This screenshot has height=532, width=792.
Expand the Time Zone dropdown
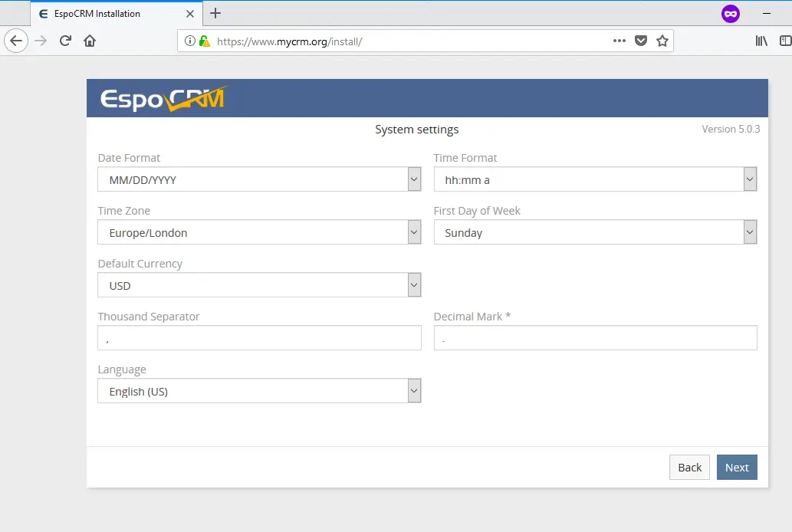pyautogui.click(x=259, y=232)
